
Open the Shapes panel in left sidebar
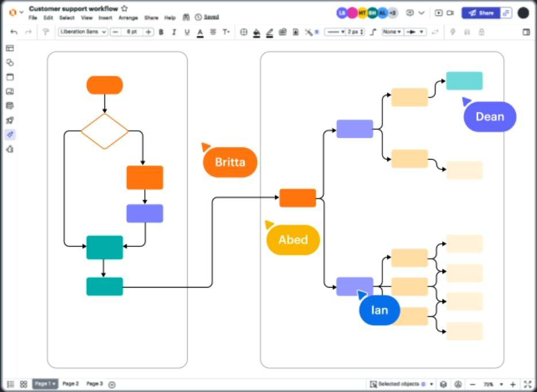pos(10,63)
